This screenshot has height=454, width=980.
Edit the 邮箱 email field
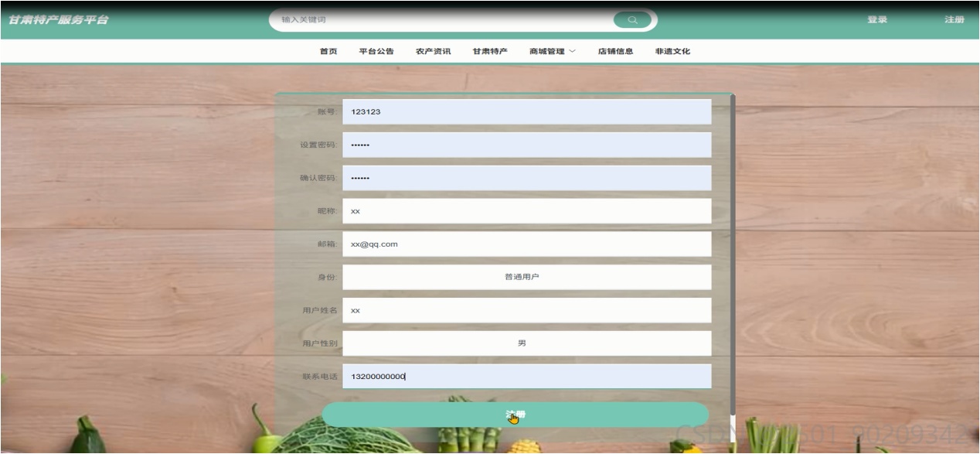click(527, 244)
